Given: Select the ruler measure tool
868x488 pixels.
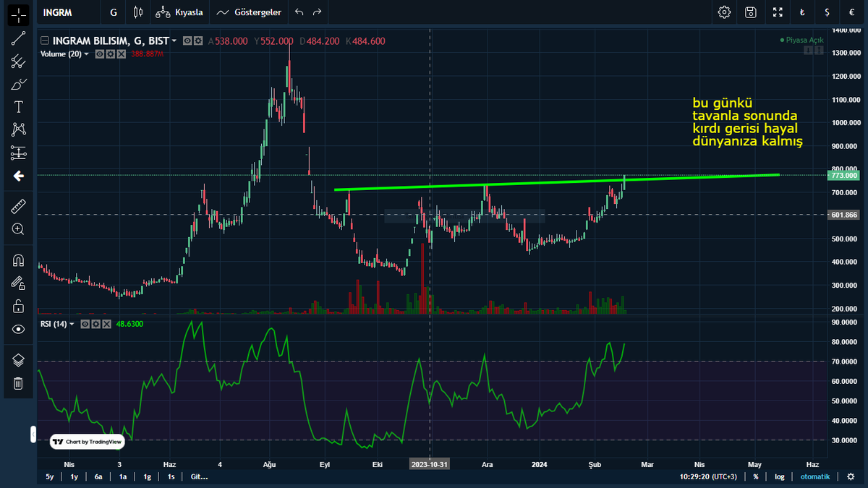Looking at the screenshot, I should point(19,206).
